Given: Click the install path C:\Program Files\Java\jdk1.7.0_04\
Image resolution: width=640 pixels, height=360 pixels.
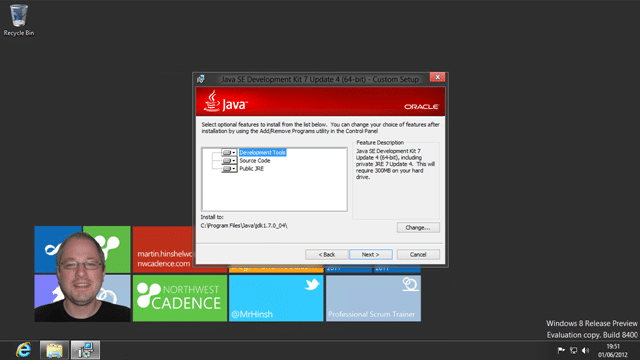Looking at the screenshot, I should pyautogui.click(x=244, y=226).
